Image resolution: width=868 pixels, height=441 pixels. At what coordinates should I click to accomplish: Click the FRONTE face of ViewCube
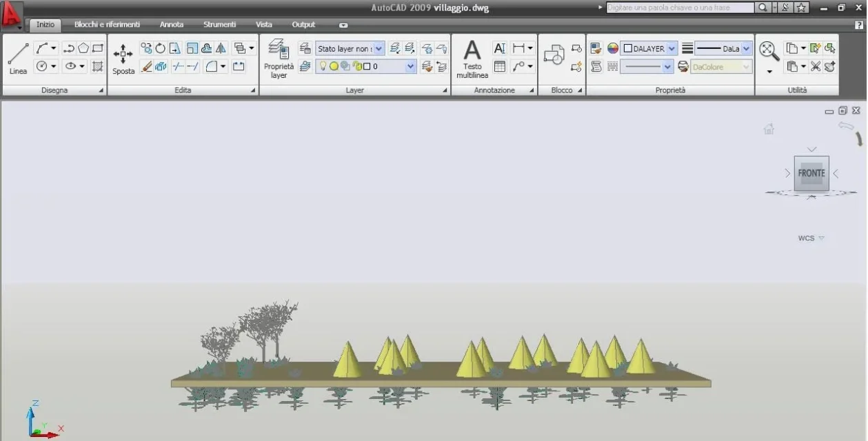point(811,173)
